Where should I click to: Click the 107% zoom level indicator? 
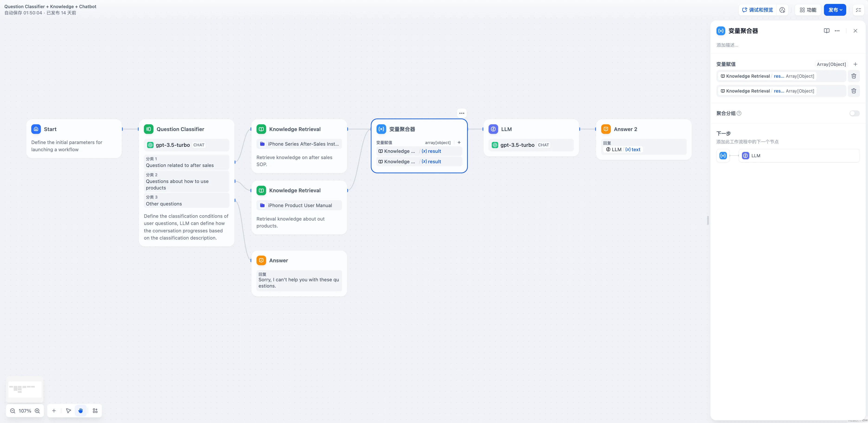[25, 410]
